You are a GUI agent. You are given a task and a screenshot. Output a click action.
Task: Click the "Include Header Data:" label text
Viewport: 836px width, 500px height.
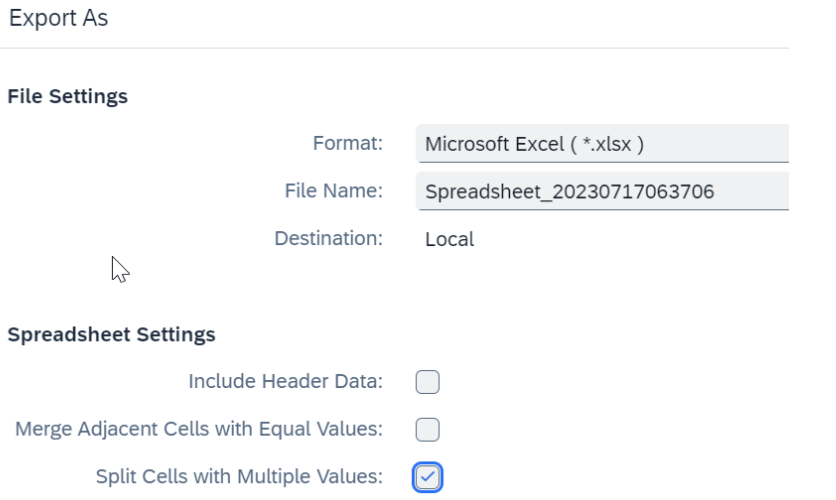[x=286, y=381]
